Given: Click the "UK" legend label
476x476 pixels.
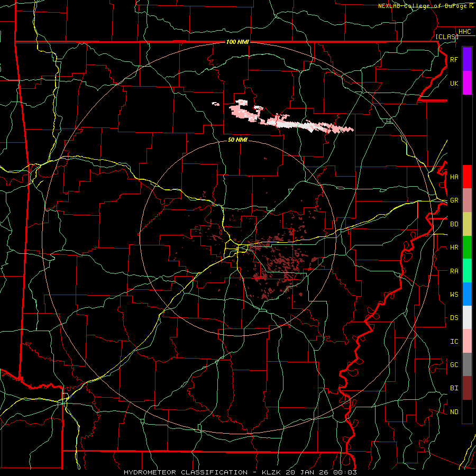Looking at the screenshot, I should pyautogui.click(x=454, y=83).
